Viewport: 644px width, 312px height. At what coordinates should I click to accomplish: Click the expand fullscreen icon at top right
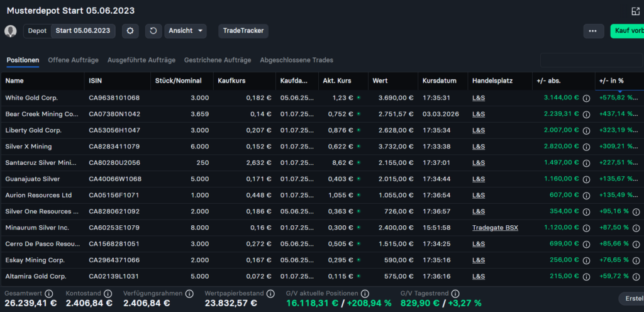pyautogui.click(x=635, y=11)
